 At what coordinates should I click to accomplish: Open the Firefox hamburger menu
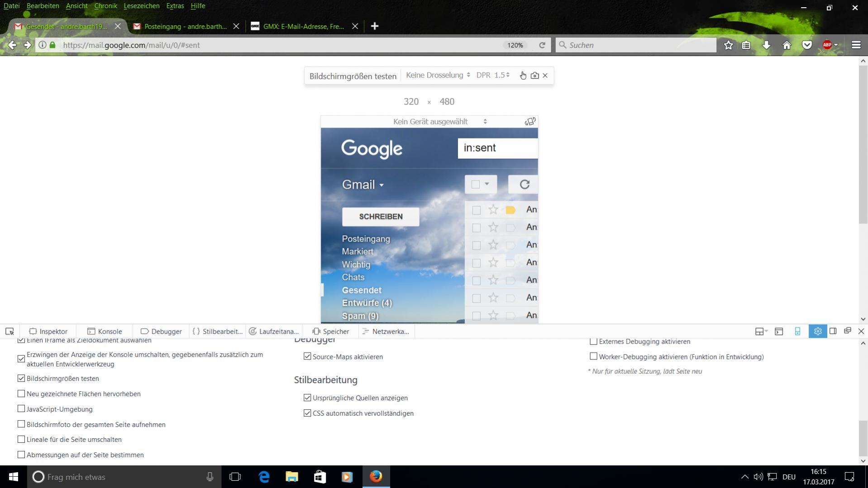pyautogui.click(x=856, y=45)
